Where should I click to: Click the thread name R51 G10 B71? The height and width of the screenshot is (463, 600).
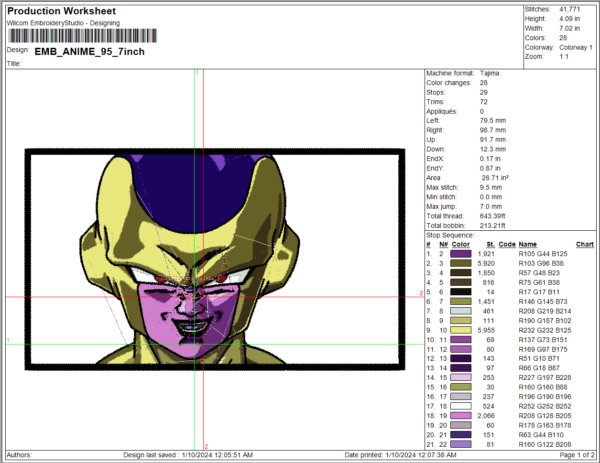click(x=539, y=359)
